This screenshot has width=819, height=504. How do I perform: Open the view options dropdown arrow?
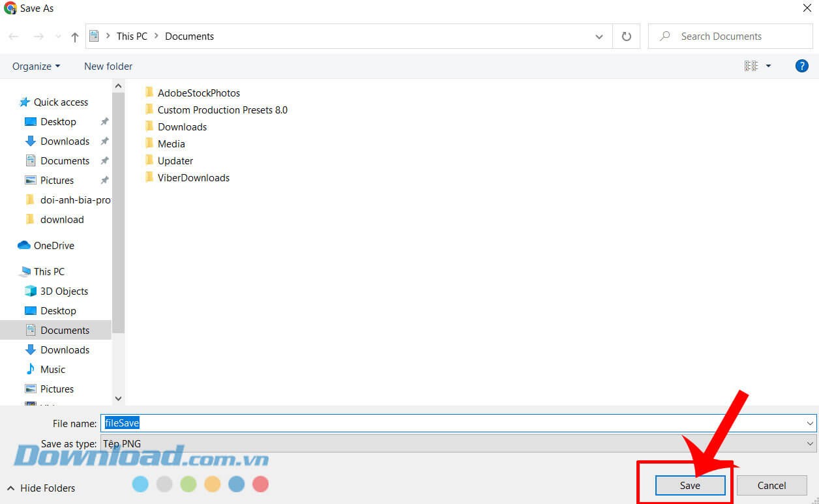[768, 66]
